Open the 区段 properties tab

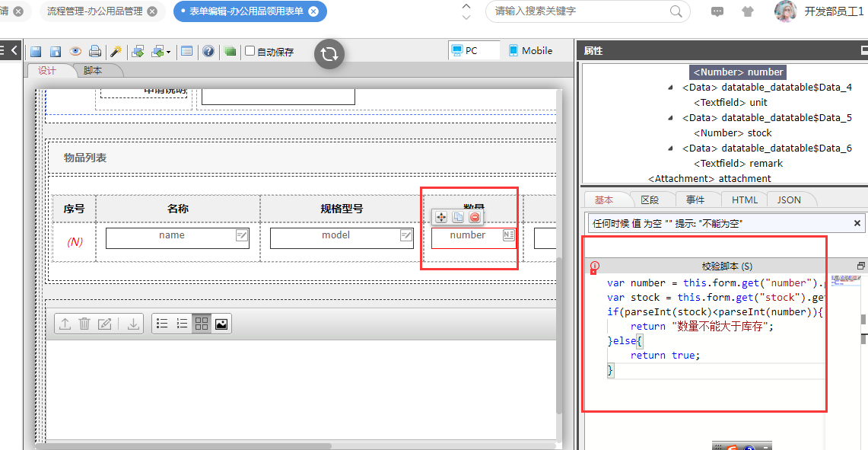point(650,199)
